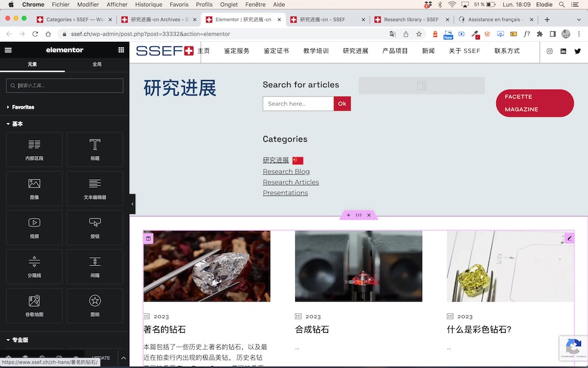Screen dimensions: 588x368
Task: Open the 鉴定服务 navigation item
Action: [236, 51]
